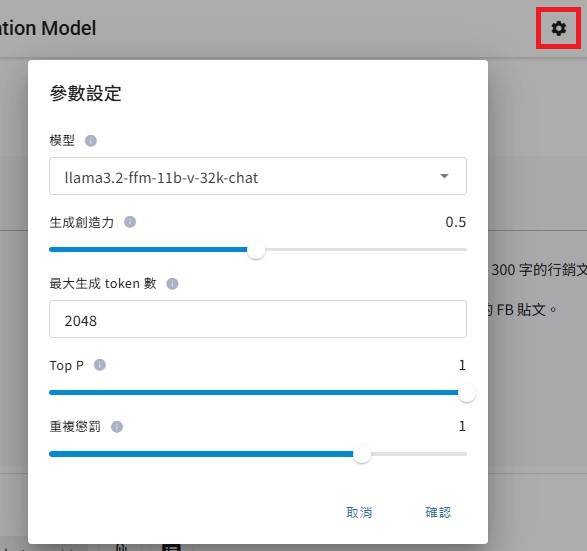Open the llama3.2-ffm-11b-v-32k-chat model selector

258,176
